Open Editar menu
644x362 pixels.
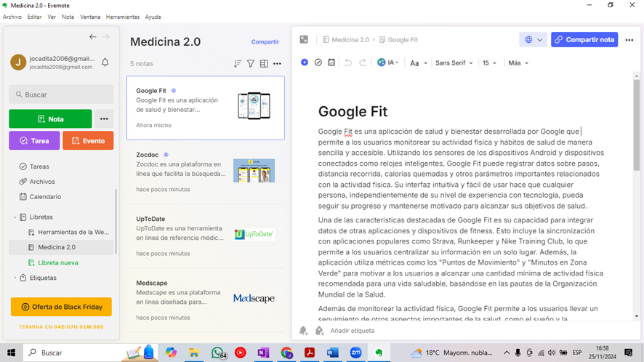point(34,17)
